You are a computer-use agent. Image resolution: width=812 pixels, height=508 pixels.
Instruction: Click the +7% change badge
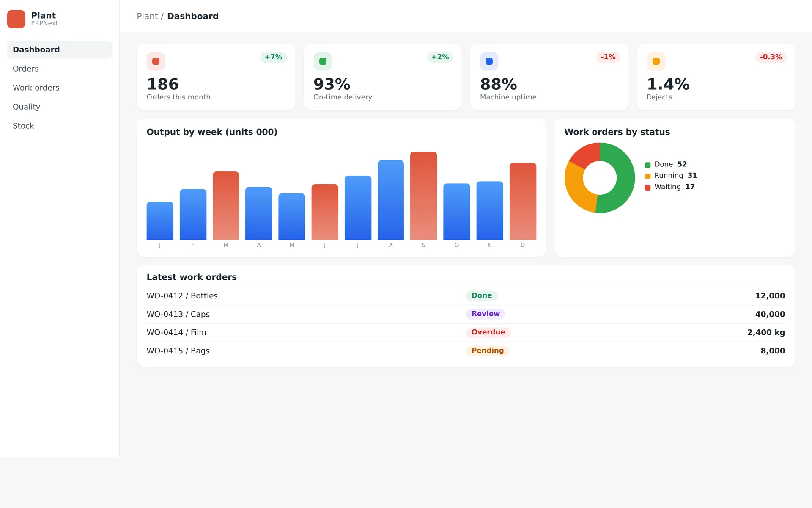tap(273, 57)
